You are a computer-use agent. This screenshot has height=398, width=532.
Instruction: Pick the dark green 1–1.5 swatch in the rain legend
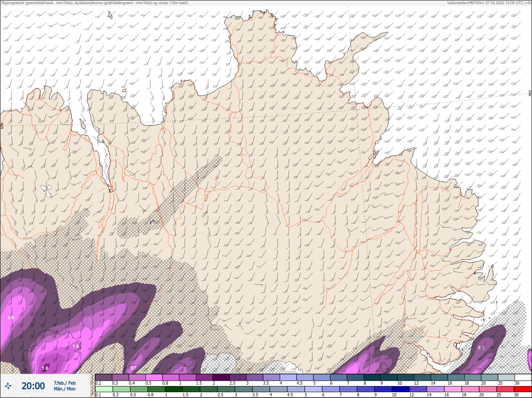click(173, 389)
